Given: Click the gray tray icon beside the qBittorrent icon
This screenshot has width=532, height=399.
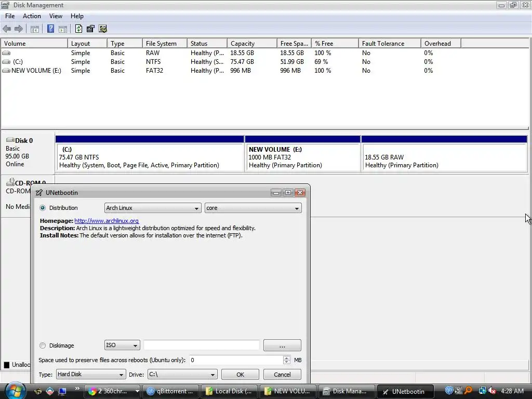Looking at the screenshot, I should point(459,391).
